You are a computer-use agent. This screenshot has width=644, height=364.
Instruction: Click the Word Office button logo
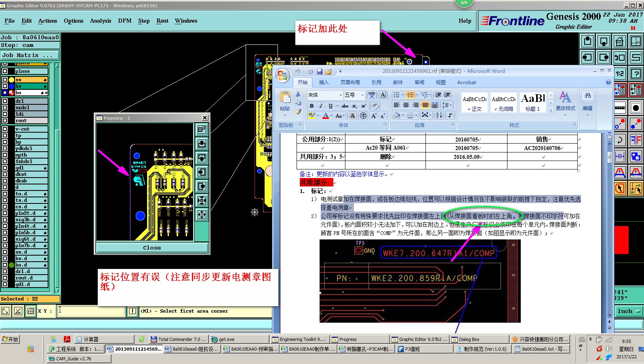click(282, 75)
